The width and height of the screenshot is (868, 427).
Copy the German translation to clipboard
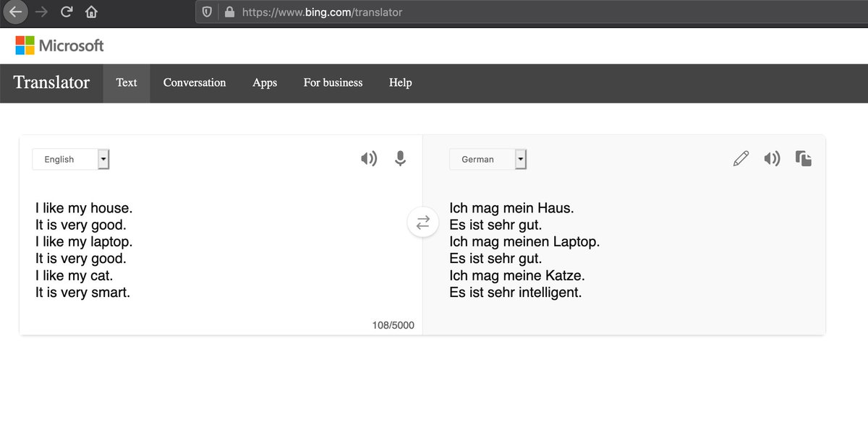(803, 159)
